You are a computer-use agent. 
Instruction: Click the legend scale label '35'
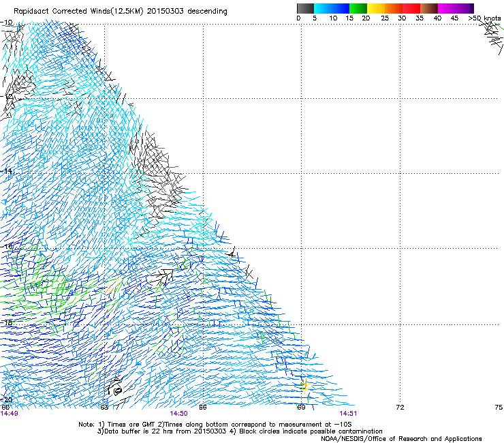[420, 18]
